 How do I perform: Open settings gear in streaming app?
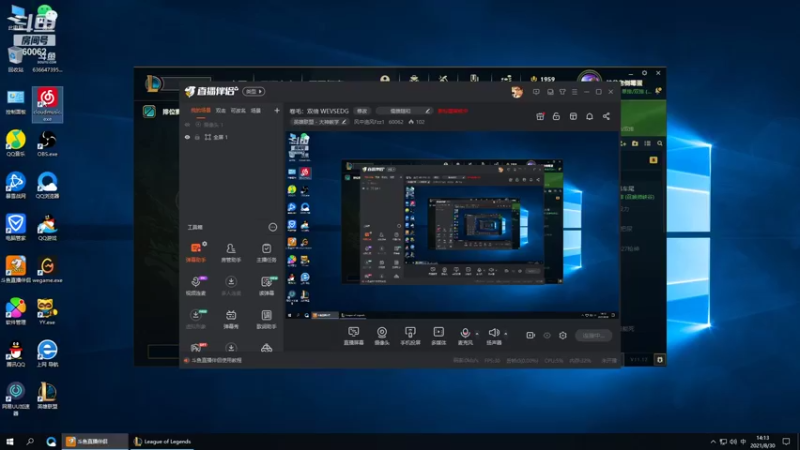click(x=563, y=335)
